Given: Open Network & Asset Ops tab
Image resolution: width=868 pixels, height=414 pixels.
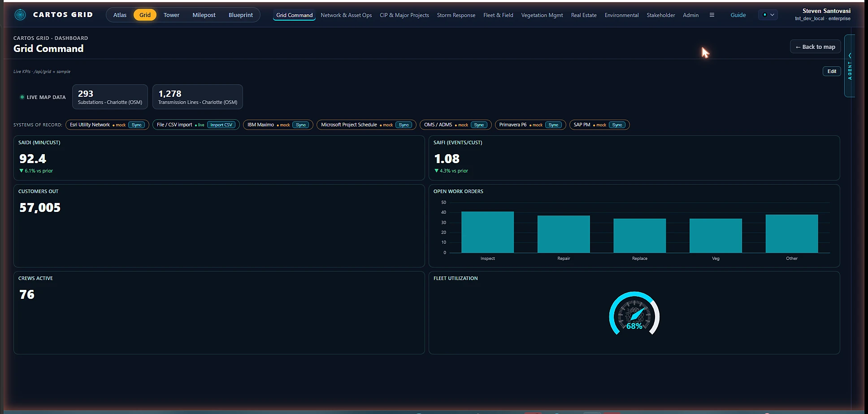Looking at the screenshot, I should click(346, 15).
